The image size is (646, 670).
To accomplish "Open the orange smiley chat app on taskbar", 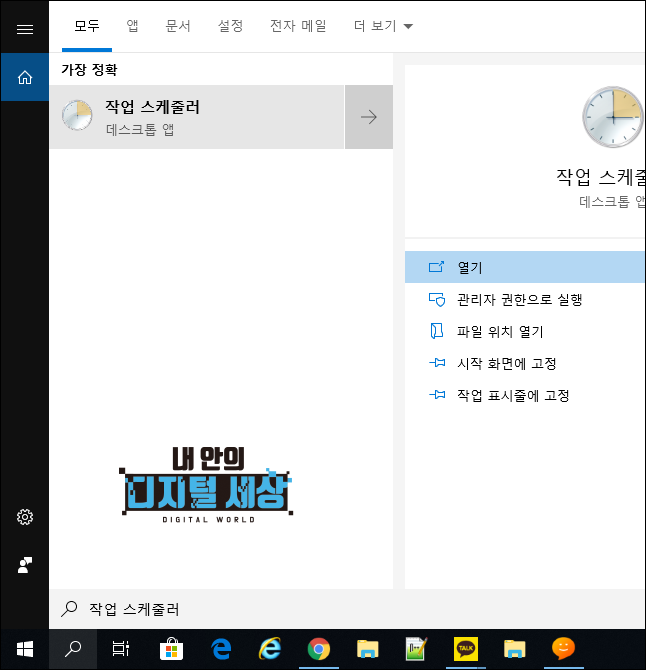I will click(x=564, y=649).
